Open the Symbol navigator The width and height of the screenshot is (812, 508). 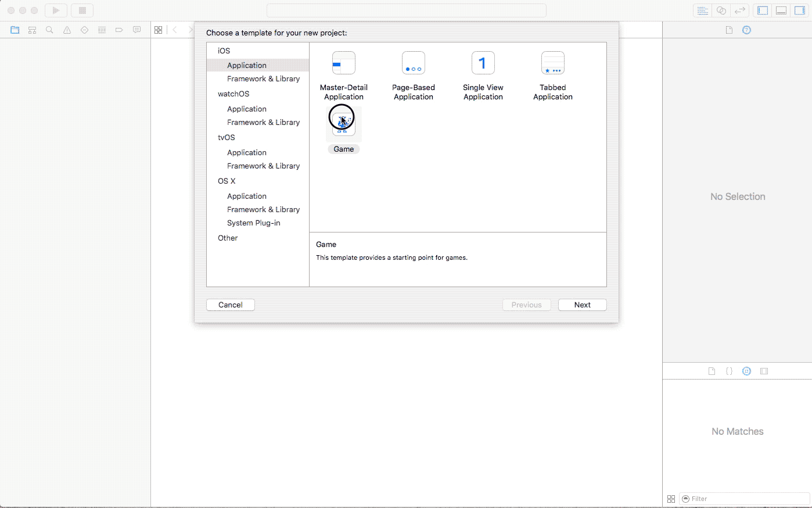[x=33, y=30]
